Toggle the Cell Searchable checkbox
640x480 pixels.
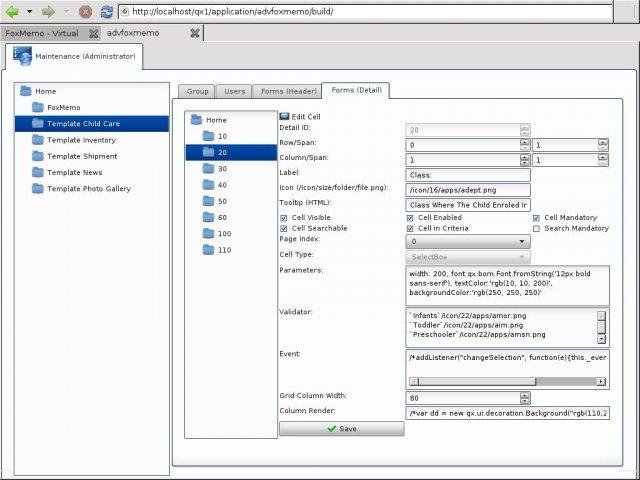tap(284, 228)
